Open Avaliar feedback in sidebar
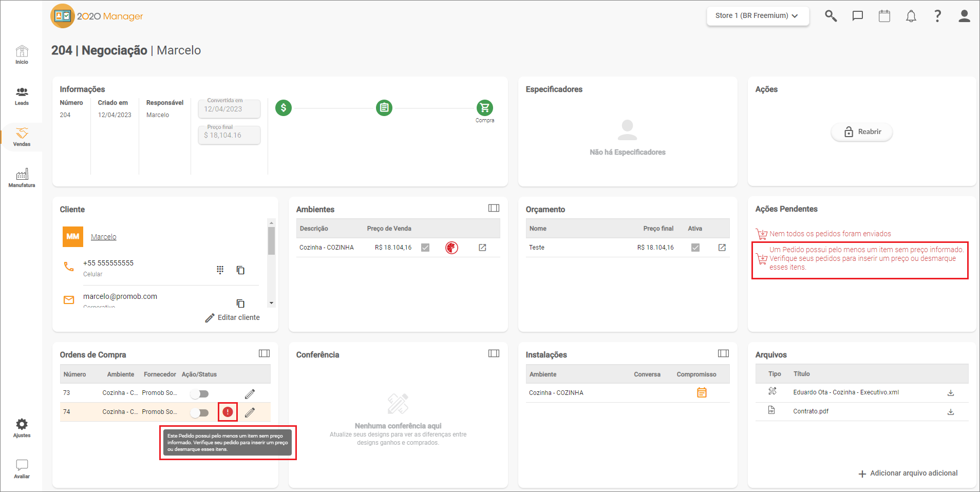This screenshot has width=980, height=492. pos(22,469)
